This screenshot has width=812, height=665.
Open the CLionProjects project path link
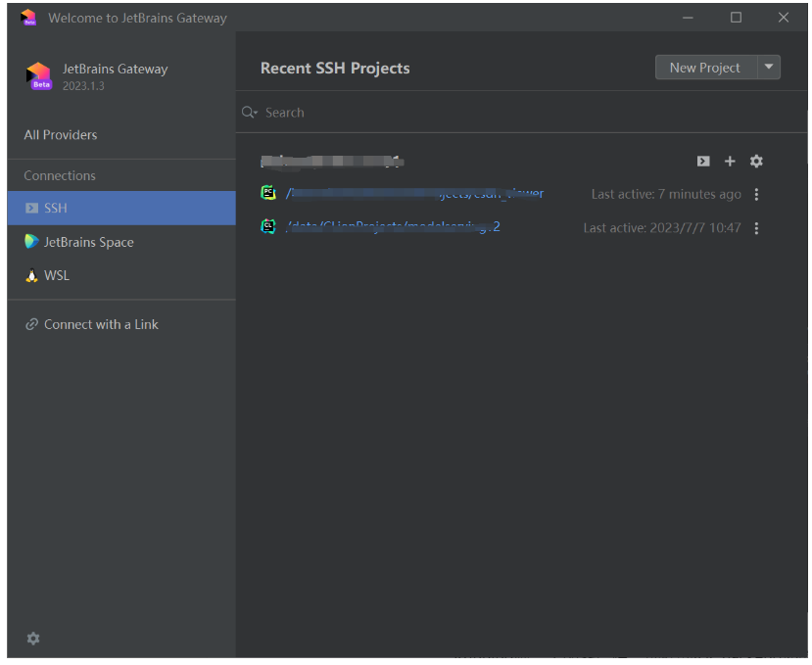click(x=394, y=227)
